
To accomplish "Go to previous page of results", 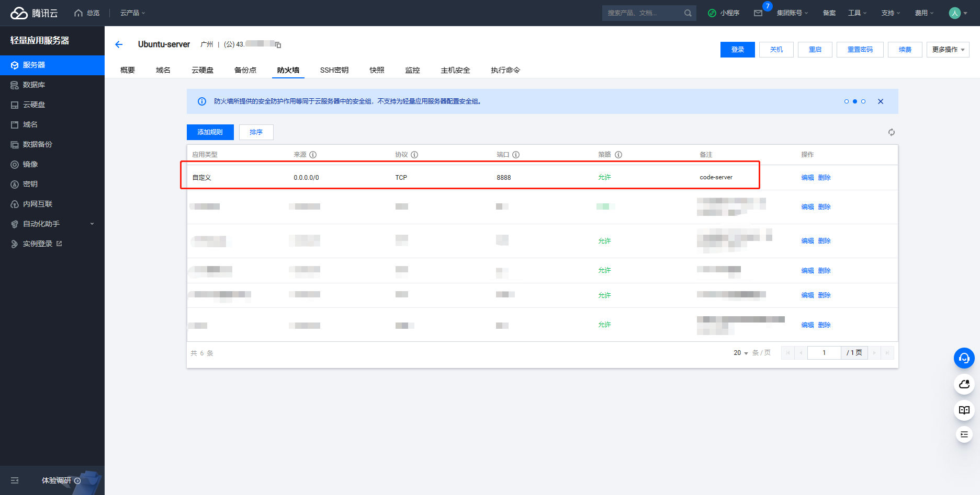I will coord(801,353).
